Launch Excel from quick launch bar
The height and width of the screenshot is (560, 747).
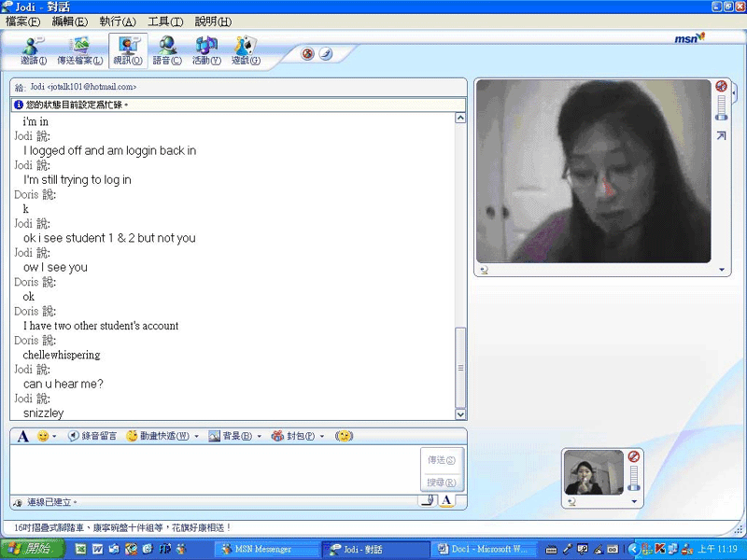click(x=81, y=549)
